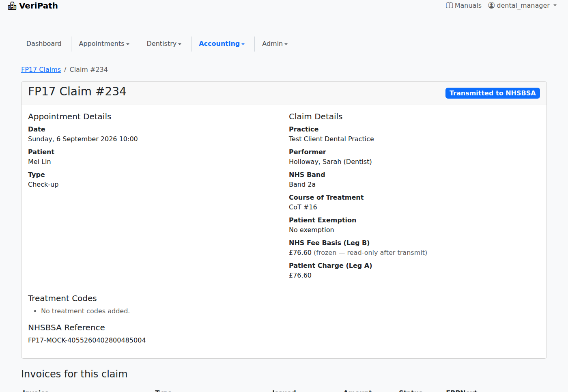The height and width of the screenshot is (392, 568).
Task: Click the frozen NHS Fee Basis amount
Action: (300, 252)
